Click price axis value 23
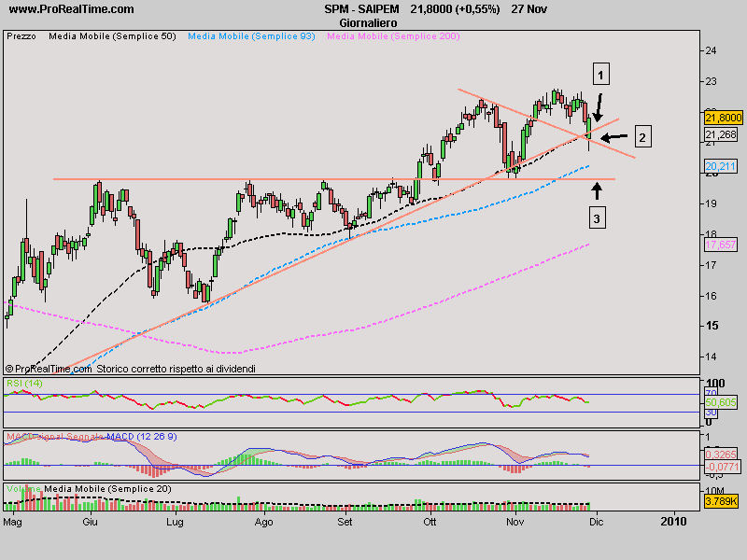This screenshot has height=560, width=747. (711, 81)
